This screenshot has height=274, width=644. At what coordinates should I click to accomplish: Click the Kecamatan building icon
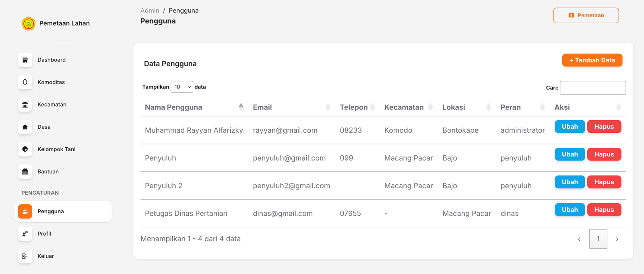pyautogui.click(x=25, y=105)
